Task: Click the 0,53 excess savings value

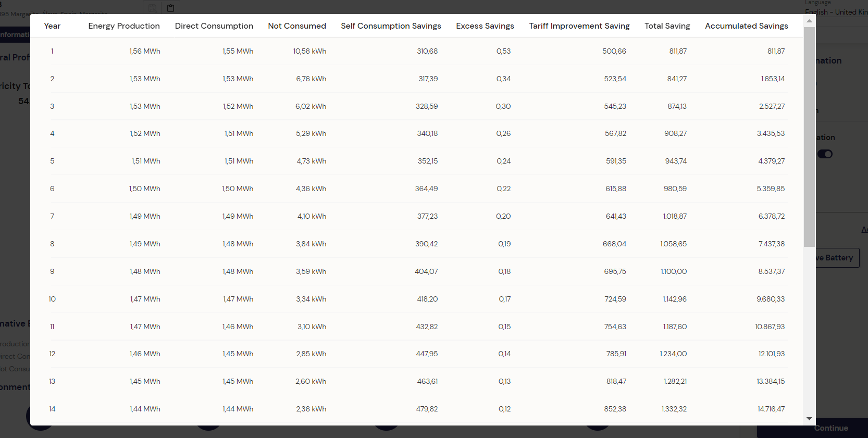Action: point(503,51)
